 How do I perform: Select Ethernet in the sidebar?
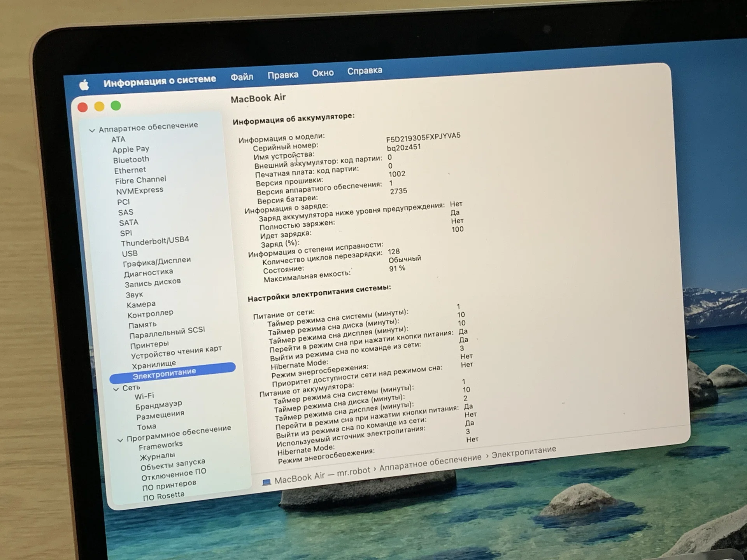[x=130, y=170]
